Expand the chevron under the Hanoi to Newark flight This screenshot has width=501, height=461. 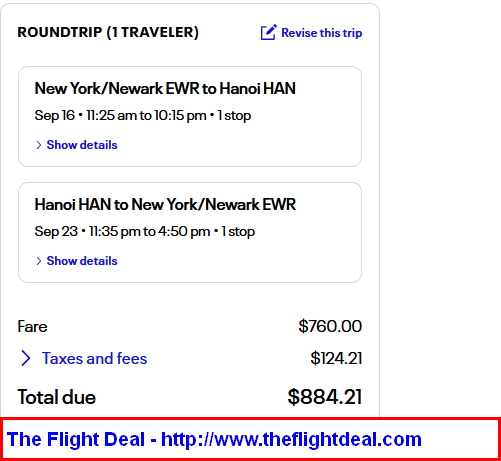point(39,261)
